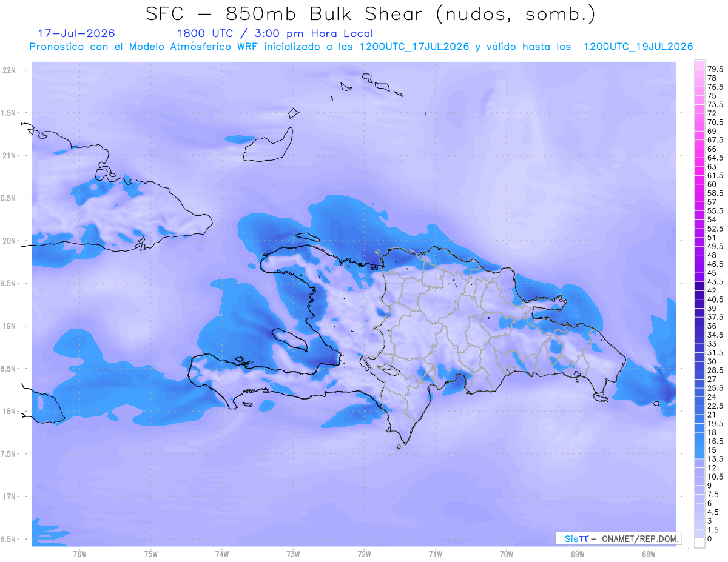Image resolution: width=728 pixels, height=562 pixels.
Task: Click the latitude axis label "21N"
Action: tap(9, 156)
